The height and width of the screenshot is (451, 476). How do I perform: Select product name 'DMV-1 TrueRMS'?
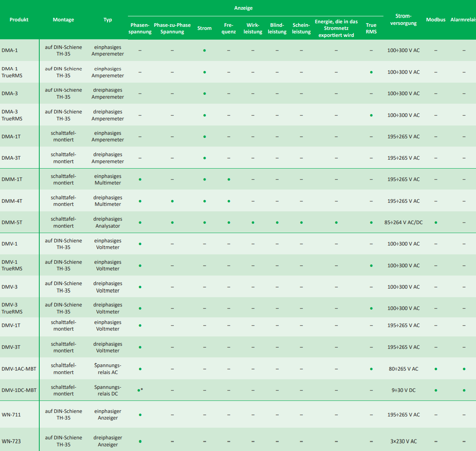coord(12,265)
